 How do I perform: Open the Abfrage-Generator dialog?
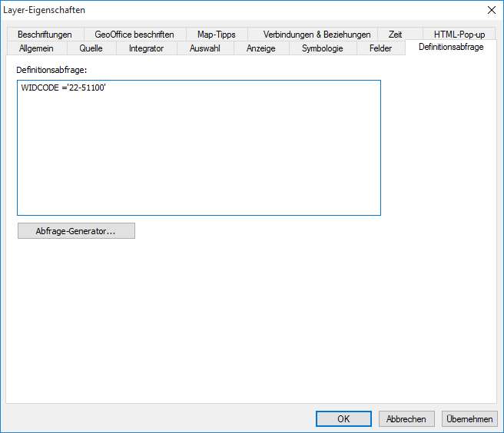pyautogui.click(x=76, y=231)
